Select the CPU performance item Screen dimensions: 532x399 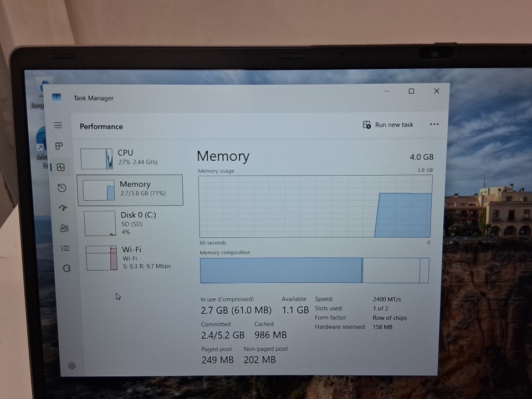click(130, 158)
